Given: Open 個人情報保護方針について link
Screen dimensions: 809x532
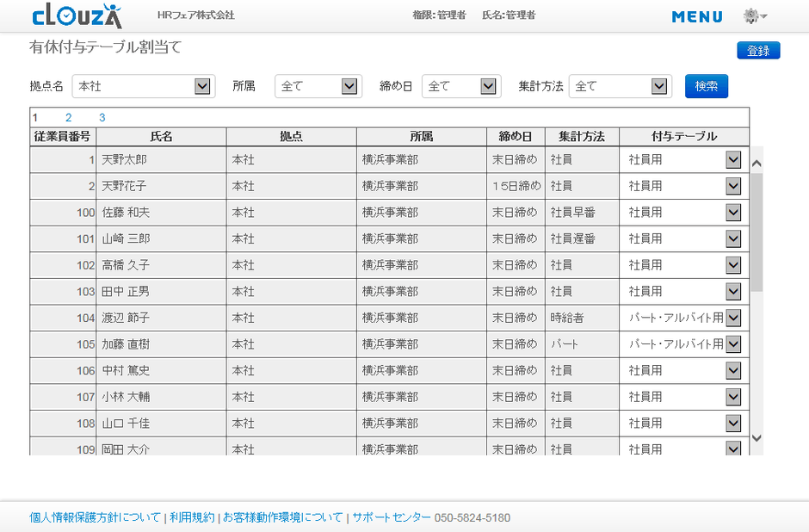Looking at the screenshot, I should point(95,517).
